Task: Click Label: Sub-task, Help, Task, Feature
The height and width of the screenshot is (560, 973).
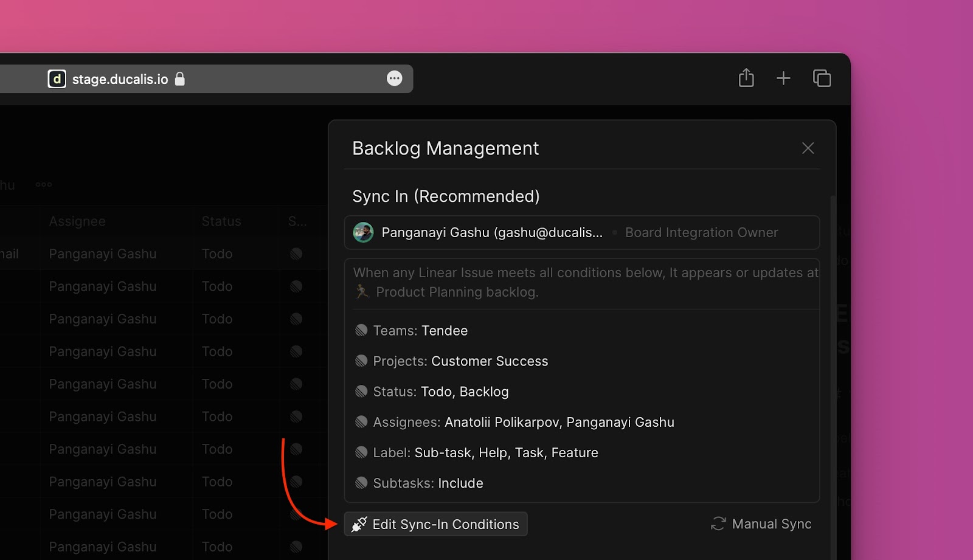Action: click(476, 452)
